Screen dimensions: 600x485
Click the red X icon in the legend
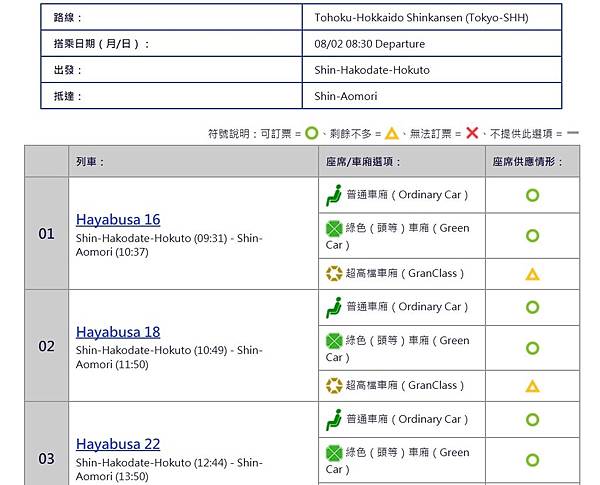[472, 133]
